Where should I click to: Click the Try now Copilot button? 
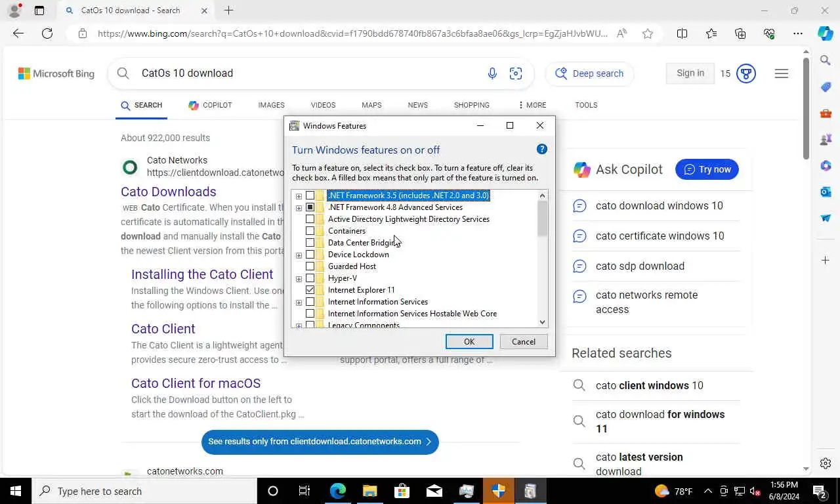[x=707, y=169]
